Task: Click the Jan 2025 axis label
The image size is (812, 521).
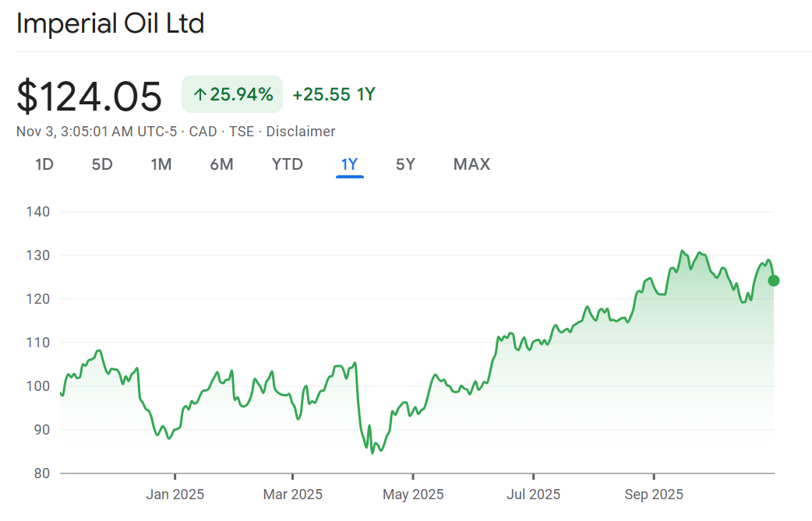Action: (175, 495)
